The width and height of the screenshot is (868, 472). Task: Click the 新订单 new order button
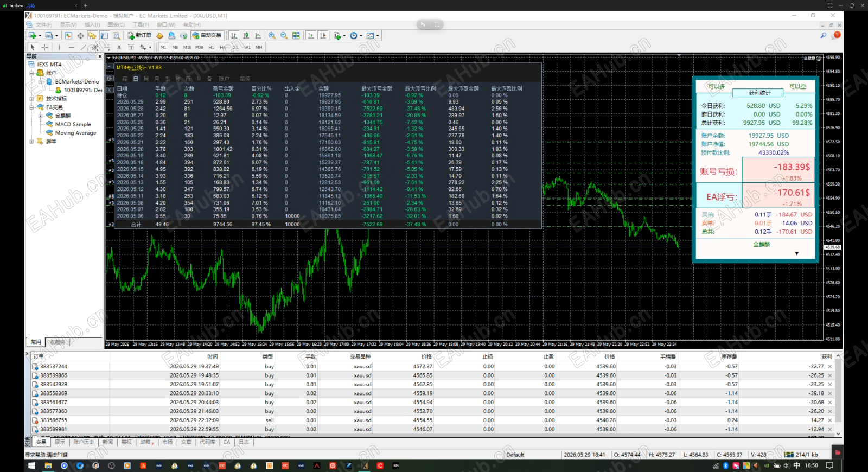tap(140, 35)
